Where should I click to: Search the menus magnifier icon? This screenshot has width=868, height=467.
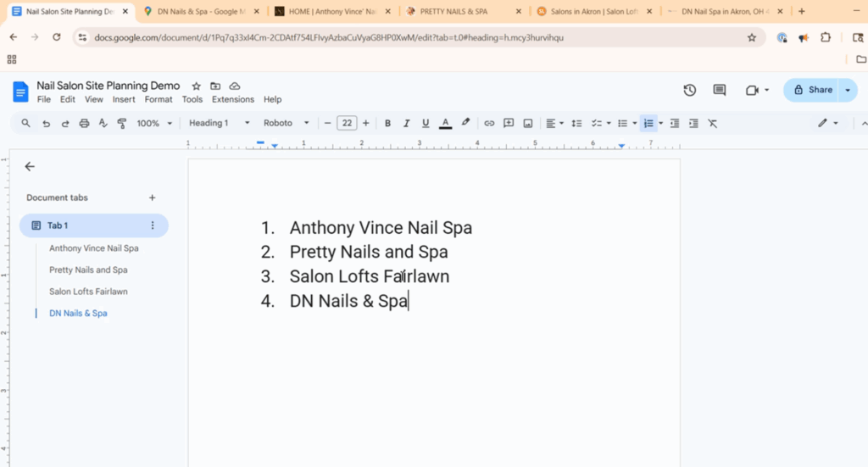coord(26,124)
